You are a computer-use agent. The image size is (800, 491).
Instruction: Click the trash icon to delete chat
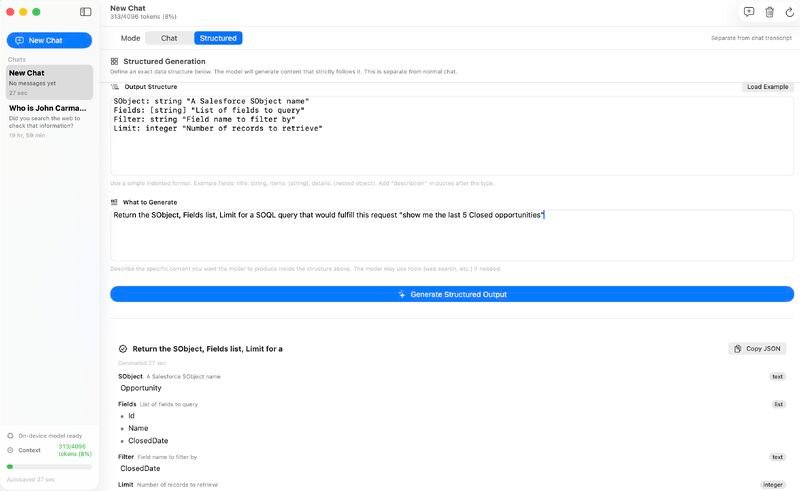click(x=769, y=12)
